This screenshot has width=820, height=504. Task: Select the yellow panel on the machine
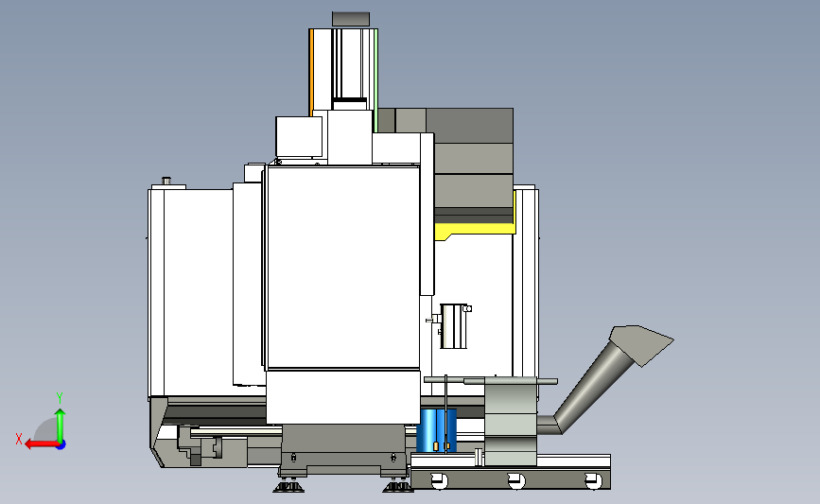[473, 229]
